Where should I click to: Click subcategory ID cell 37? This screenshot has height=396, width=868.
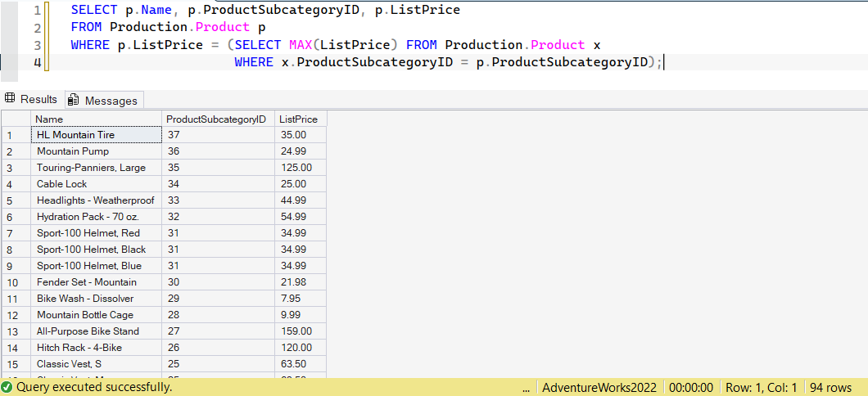pyautogui.click(x=218, y=134)
